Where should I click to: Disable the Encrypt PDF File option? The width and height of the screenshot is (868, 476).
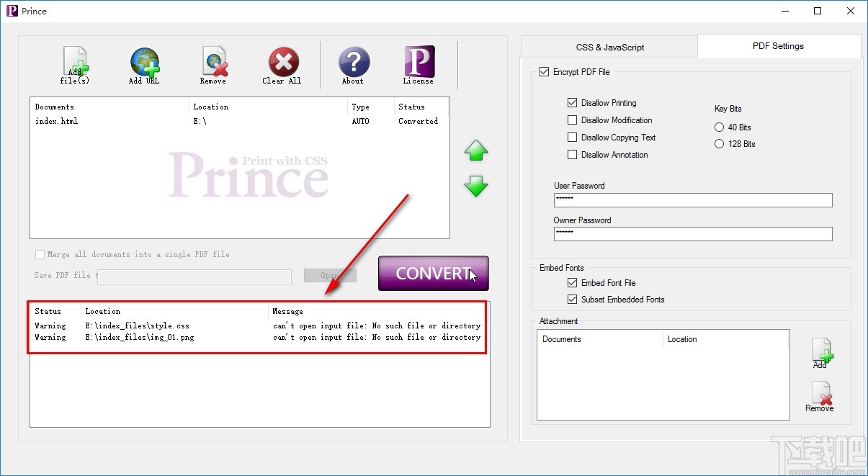click(x=545, y=72)
